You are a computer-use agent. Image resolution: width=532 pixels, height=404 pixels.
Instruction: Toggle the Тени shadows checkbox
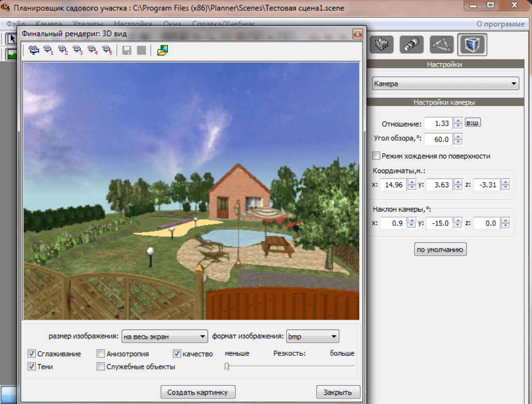32,366
